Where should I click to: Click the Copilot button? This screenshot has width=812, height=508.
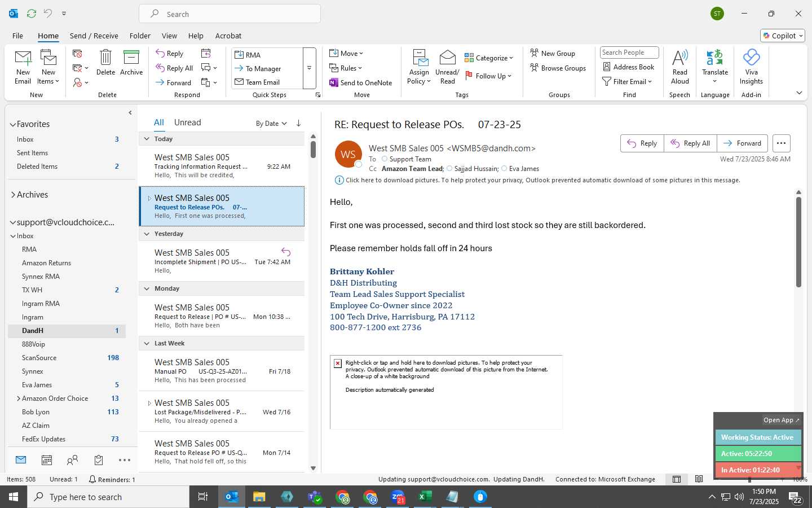(x=783, y=36)
